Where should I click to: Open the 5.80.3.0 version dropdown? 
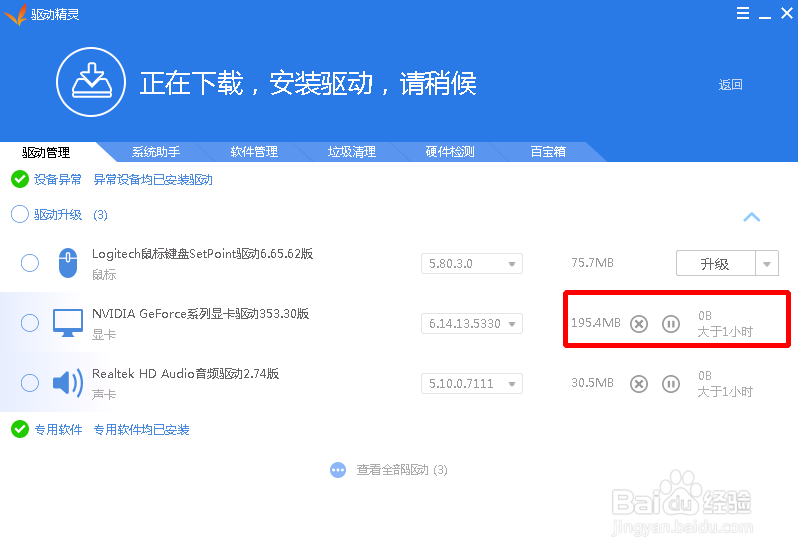472,264
